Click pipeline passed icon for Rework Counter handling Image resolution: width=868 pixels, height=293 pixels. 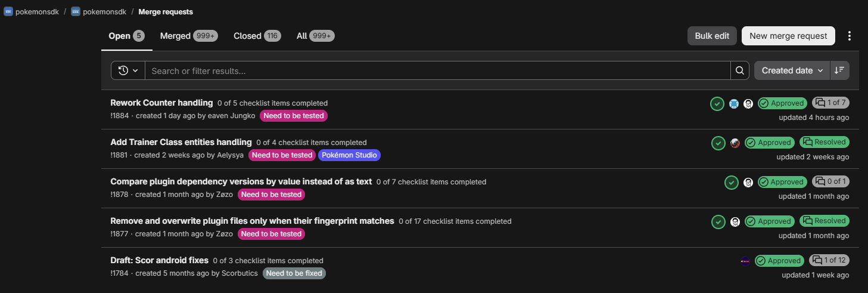click(x=717, y=104)
